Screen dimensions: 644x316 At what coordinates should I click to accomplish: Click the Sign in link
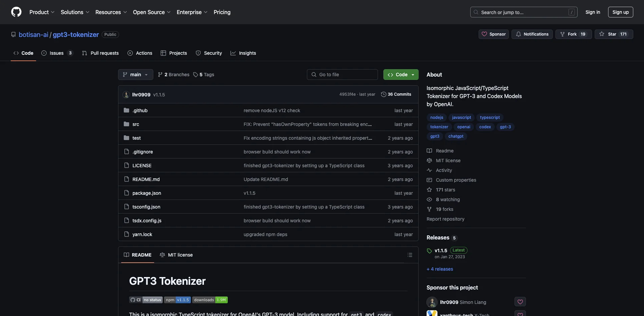[593, 12]
